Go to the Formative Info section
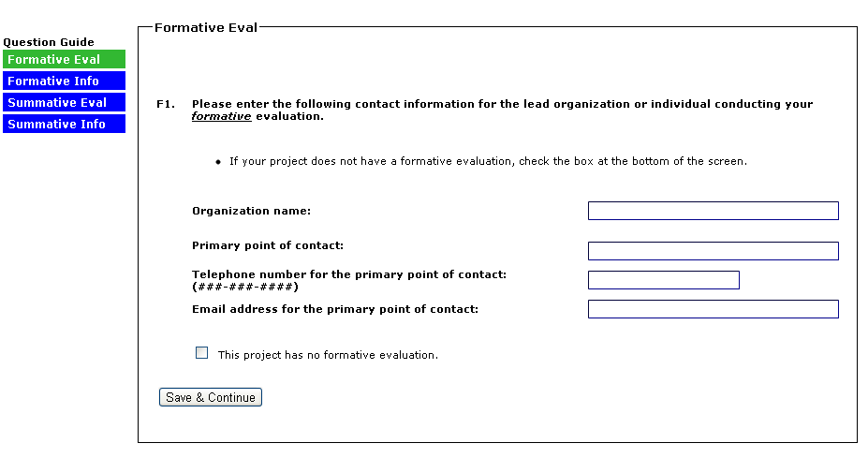868x458 pixels. pyautogui.click(x=64, y=81)
